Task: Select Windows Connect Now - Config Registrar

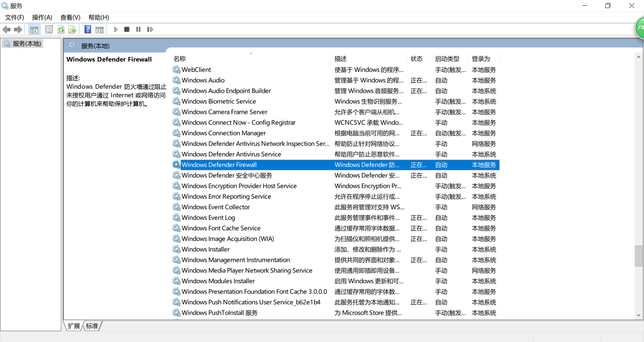Action: (336, 122)
